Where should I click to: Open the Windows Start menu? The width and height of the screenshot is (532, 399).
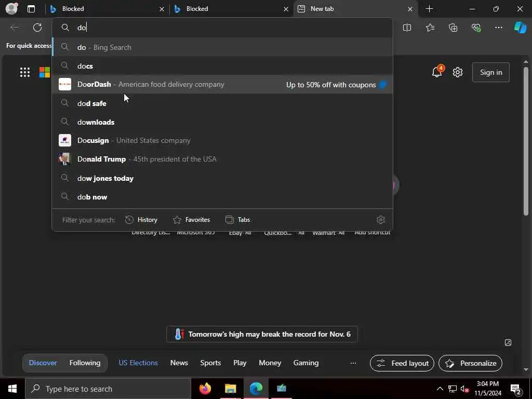12,389
